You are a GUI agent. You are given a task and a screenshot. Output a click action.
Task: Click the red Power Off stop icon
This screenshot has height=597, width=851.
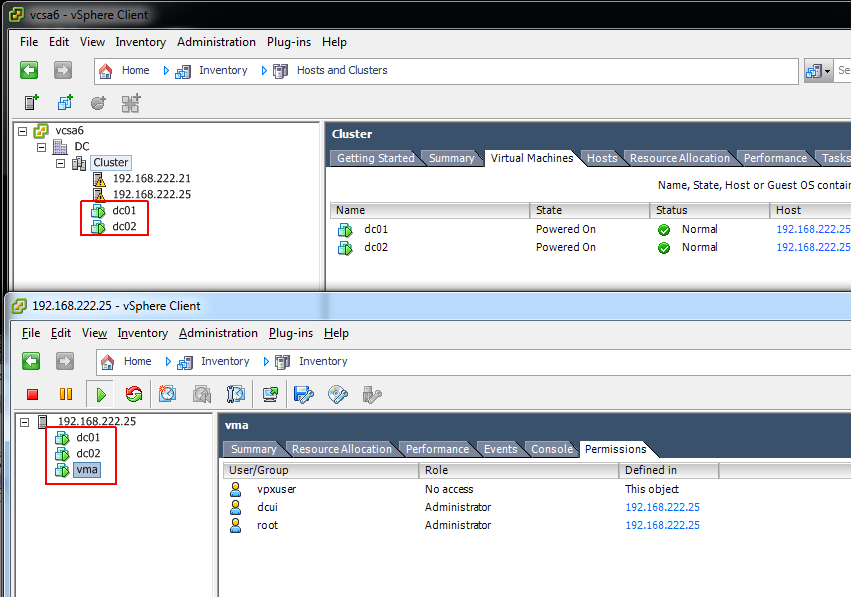point(33,395)
